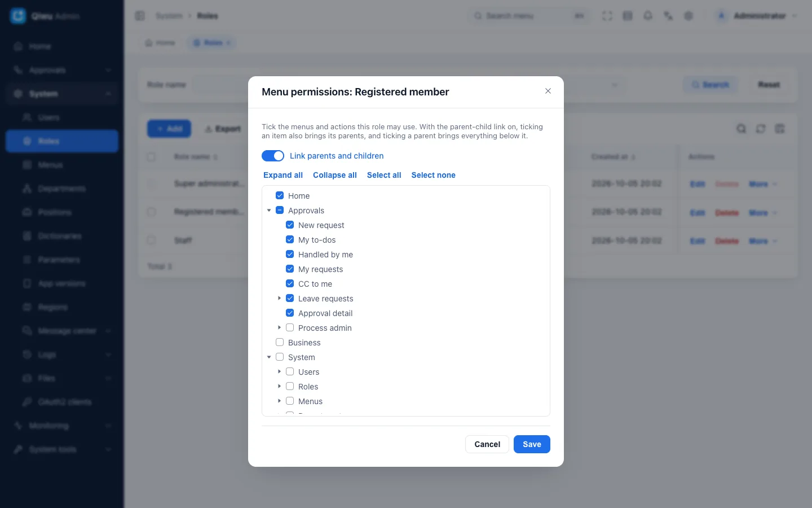
Task: Check the Users checkbox in tree
Action: [x=290, y=371]
